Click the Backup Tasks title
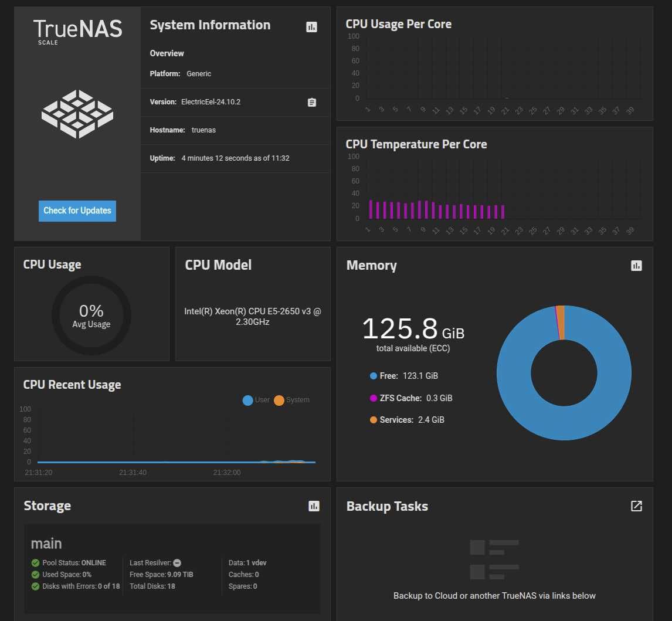Screen dimensions: 672x621 (x=387, y=506)
